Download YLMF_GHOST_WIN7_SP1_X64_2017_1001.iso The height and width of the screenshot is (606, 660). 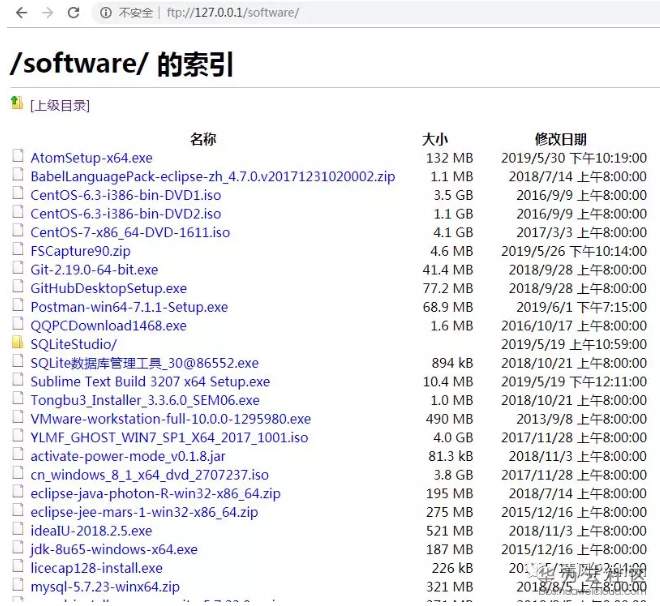coord(169,438)
